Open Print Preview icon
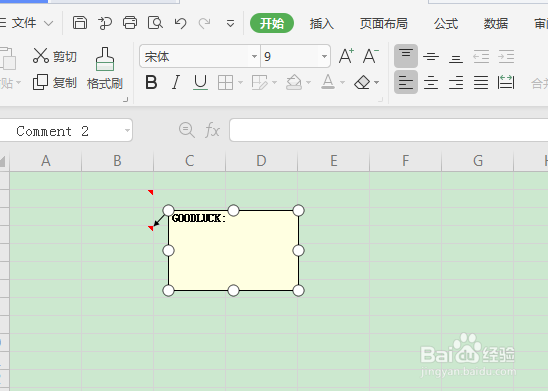 (155, 23)
